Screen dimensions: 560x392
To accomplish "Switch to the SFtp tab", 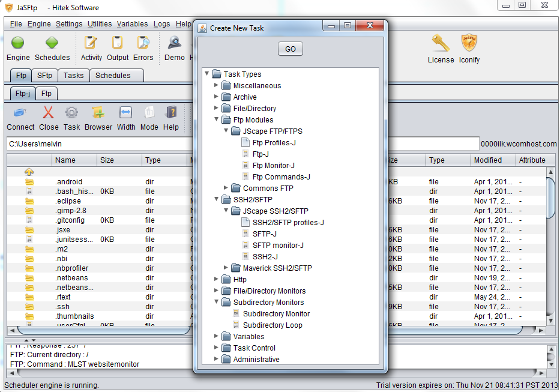I will [x=44, y=76].
